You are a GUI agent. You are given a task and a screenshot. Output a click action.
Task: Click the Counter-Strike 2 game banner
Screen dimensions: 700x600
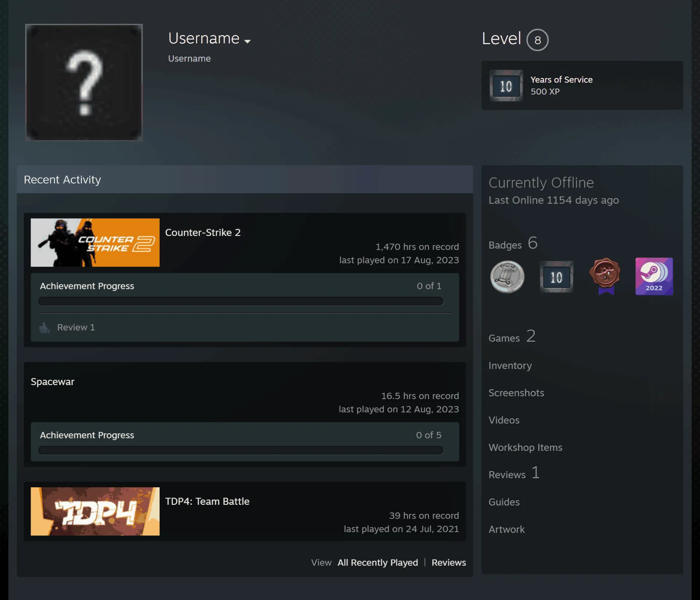pos(95,243)
